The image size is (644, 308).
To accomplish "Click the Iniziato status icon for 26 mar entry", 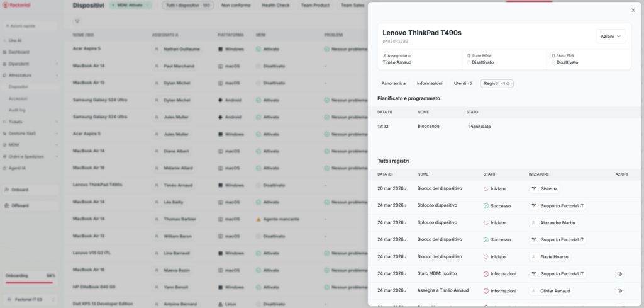I will pos(486,188).
